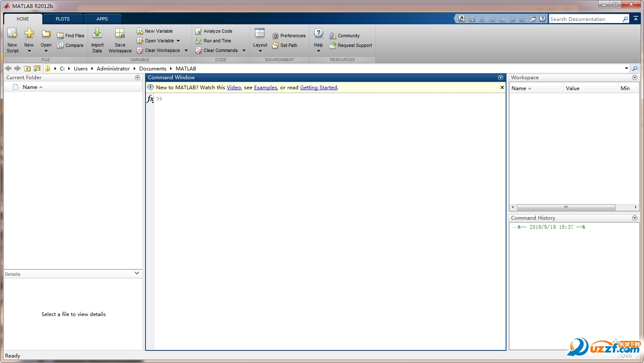
Task: Open the Command Window actions menu
Action: 500,78
